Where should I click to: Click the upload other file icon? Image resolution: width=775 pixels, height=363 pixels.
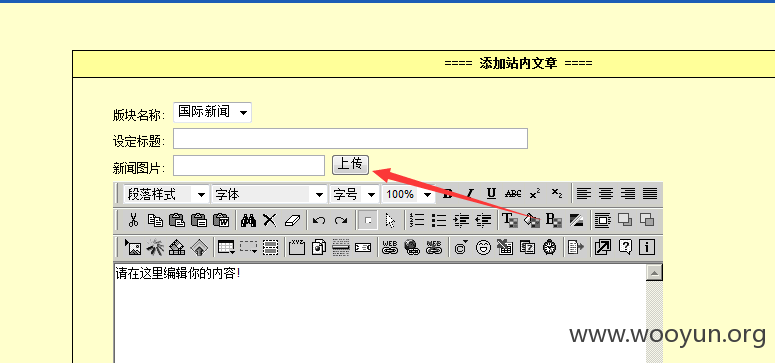click(x=199, y=247)
